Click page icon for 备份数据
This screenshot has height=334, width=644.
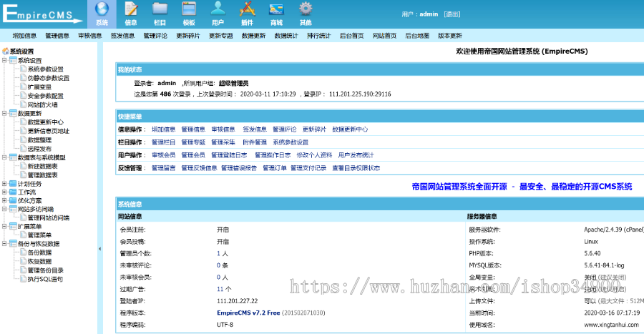point(24,252)
